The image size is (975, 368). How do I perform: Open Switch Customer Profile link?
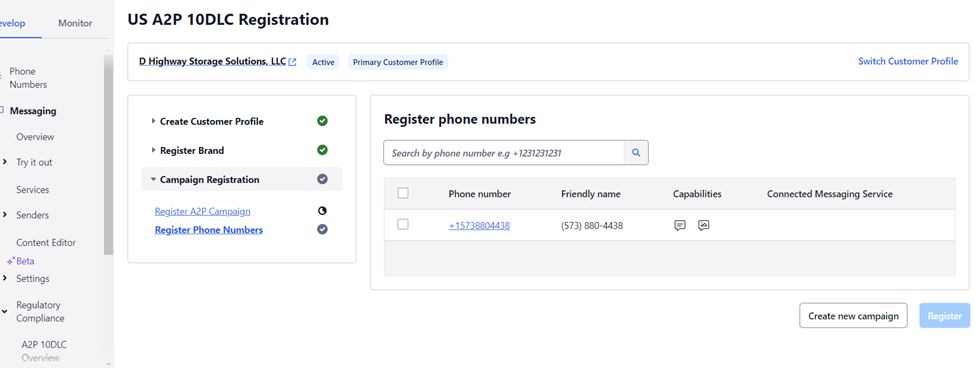pyautogui.click(x=908, y=62)
